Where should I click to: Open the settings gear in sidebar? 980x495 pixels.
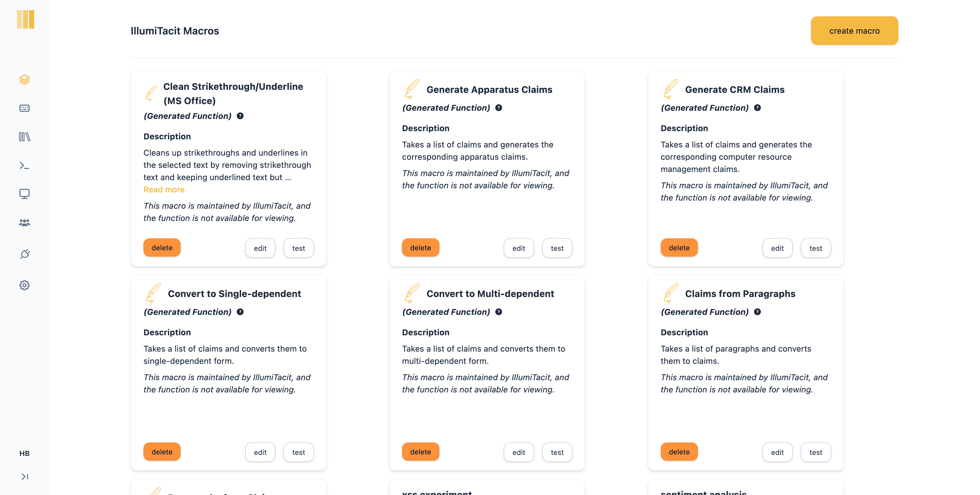[24, 285]
